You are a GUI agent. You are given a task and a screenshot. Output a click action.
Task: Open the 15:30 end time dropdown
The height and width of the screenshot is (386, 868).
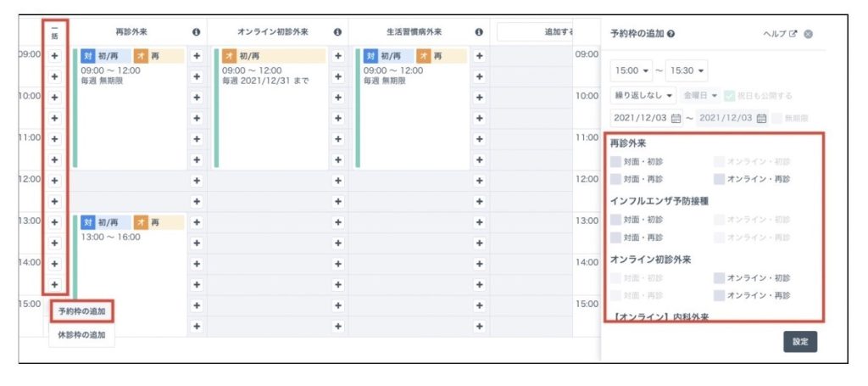click(x=687, y=70)
